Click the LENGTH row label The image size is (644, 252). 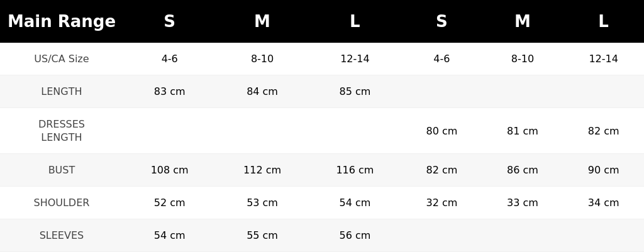pos(62,92)
